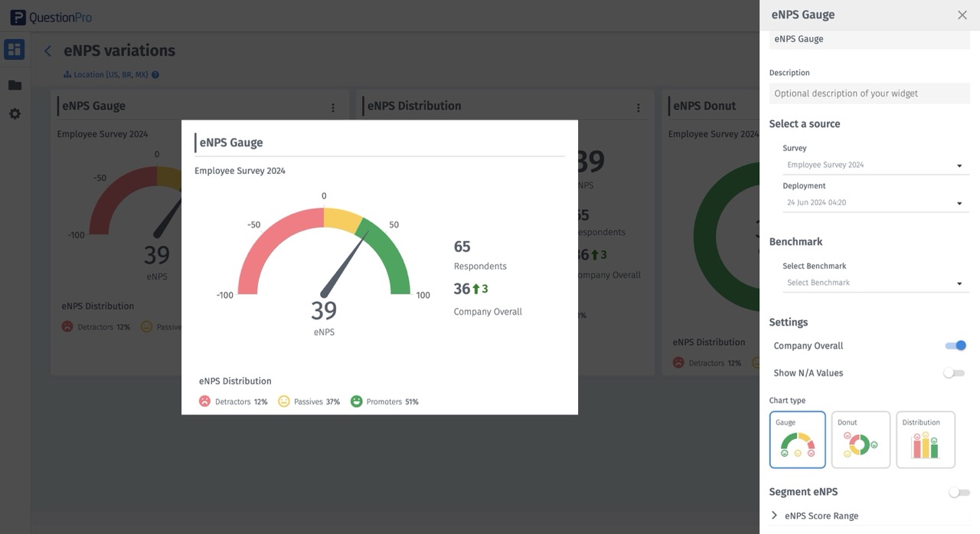Viewport: 980px width, 534px height.
Task: Click the QuestionPro logo
Action: [x=51, y=17]
